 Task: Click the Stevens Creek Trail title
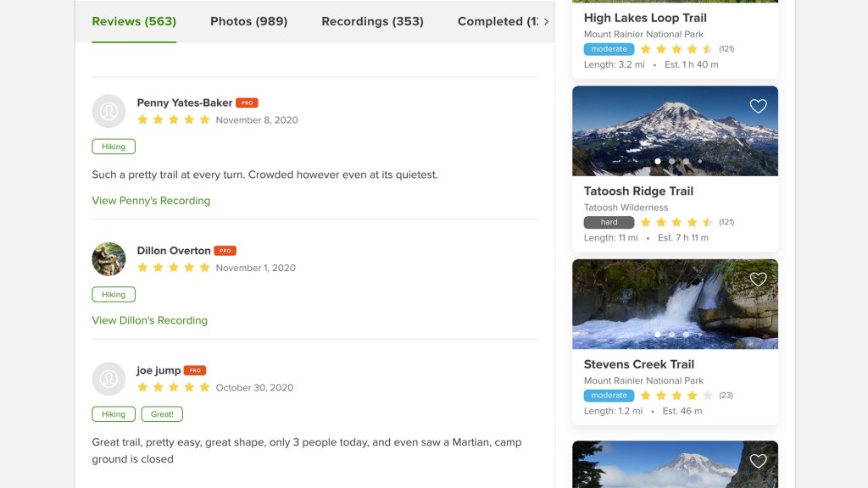(638, 364)
